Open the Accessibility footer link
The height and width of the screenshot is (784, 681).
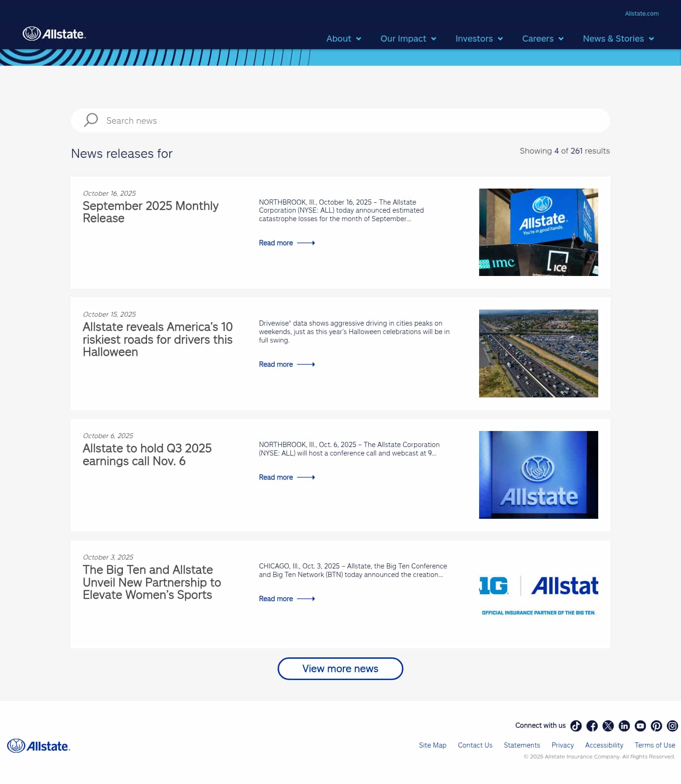tap(604, 745)
